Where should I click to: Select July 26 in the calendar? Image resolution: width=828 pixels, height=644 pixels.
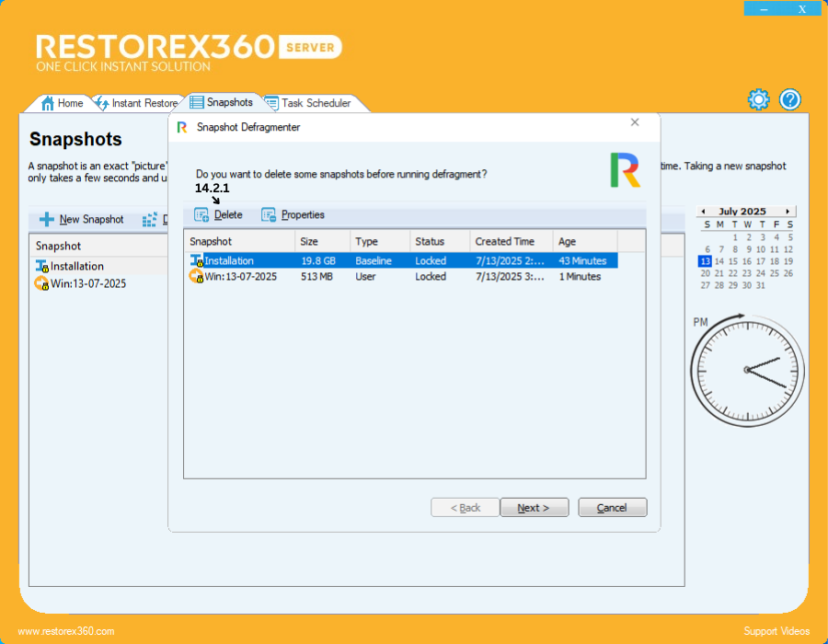point(788,273)
